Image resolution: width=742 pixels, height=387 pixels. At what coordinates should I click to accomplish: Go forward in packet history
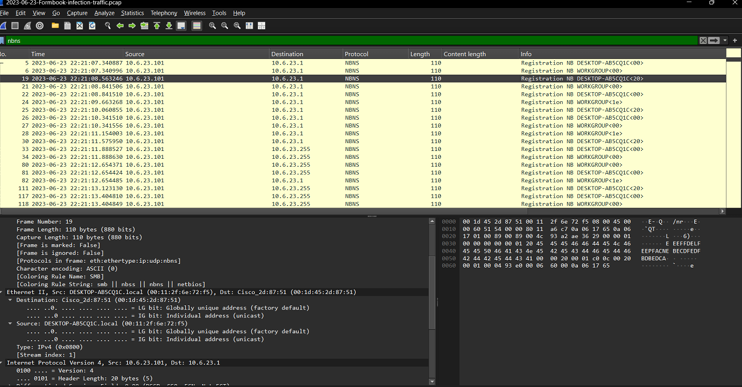[132, 26]
